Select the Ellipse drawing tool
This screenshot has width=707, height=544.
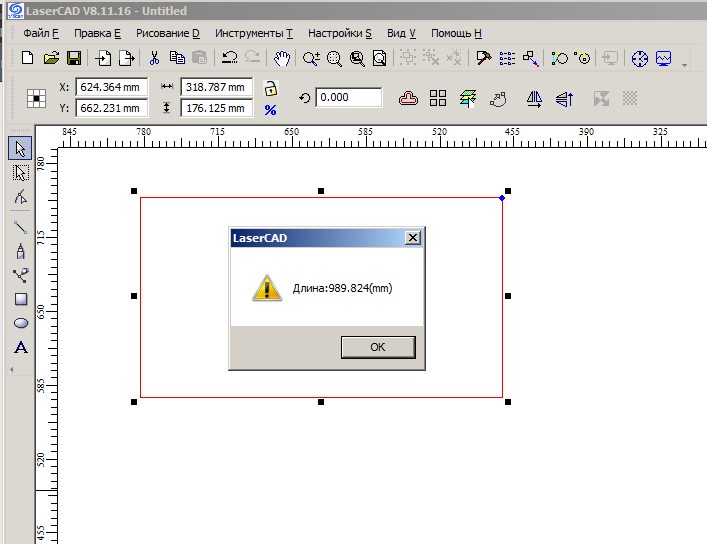click(x=21, y=323)
